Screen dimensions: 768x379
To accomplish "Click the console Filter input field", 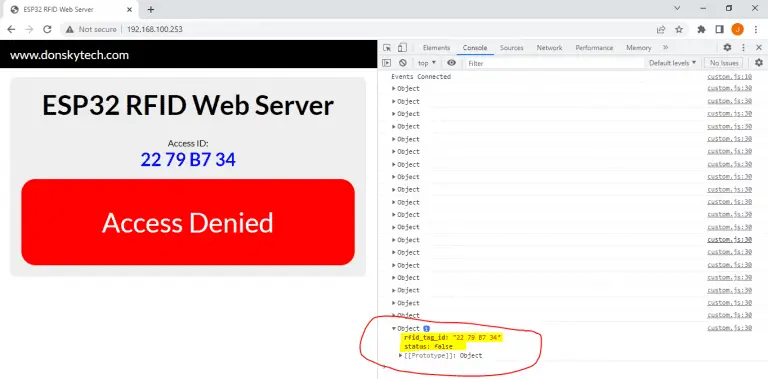I will (x=554, y=63).
